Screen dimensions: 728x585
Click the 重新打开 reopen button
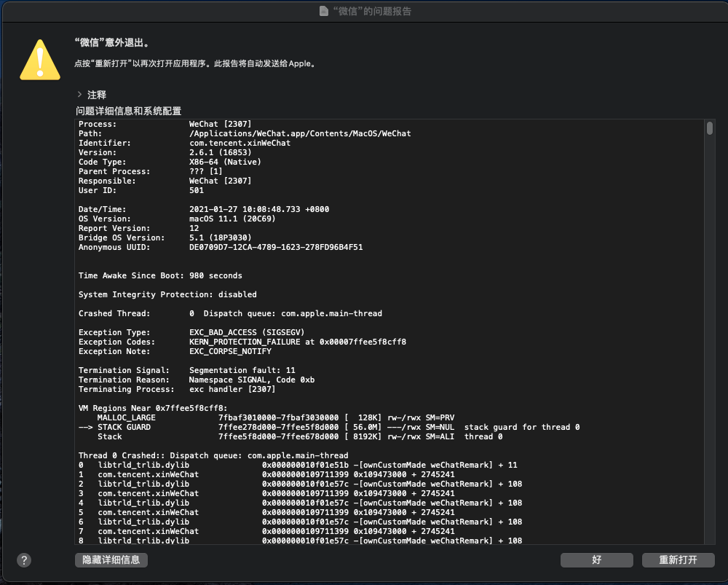(x=678, y=560)
